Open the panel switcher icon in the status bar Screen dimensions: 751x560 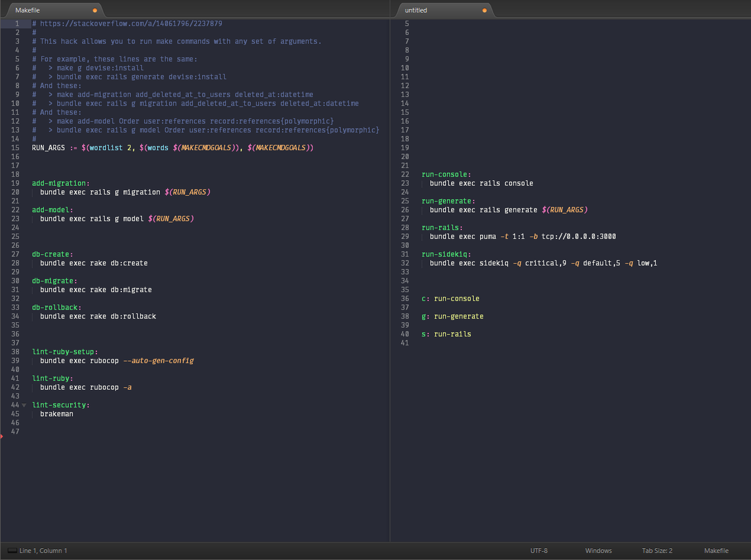tap(12, 551)
